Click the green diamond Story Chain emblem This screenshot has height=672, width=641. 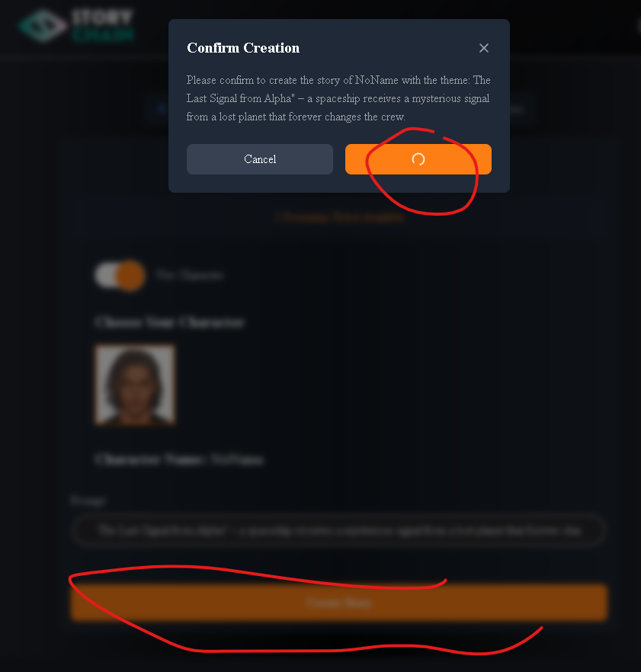(x=43, y=26)
